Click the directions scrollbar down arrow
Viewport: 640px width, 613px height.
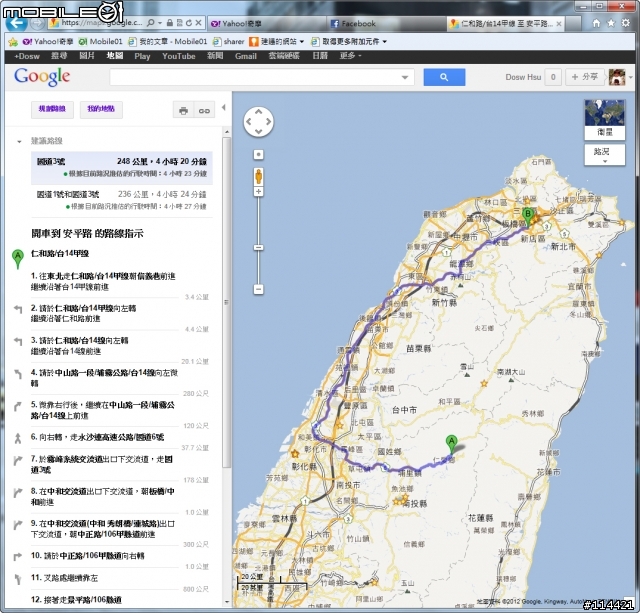click(x=227, y=602)
